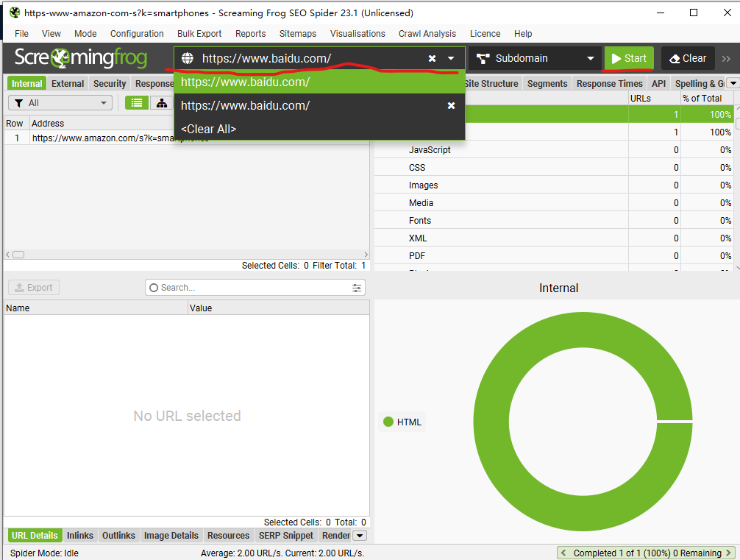The width and height of the screenshot is (740, 560).
Task: Click the Value column header
Action: [x=279, y=308]
